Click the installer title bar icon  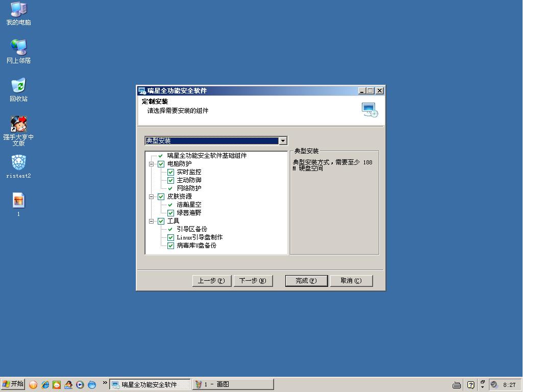click(x=142, y=91)
